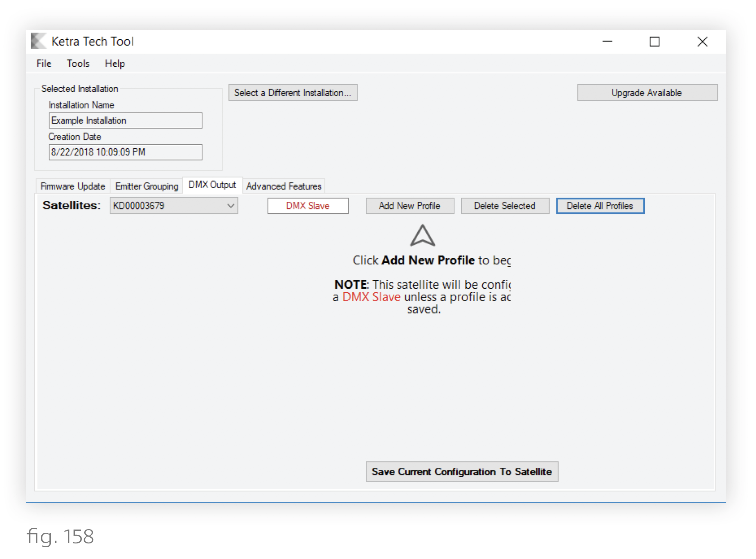Switch to the Emitter Grouping tab
Image resolution: width=756 pixels, height=559 pixels.
click(x=147, y=186)
